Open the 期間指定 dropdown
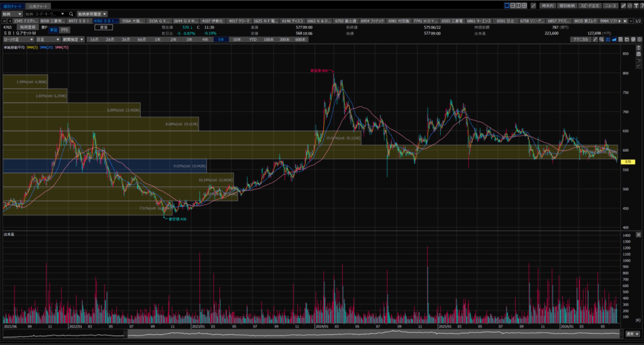 pyautogui.click(x=73, y=40)
